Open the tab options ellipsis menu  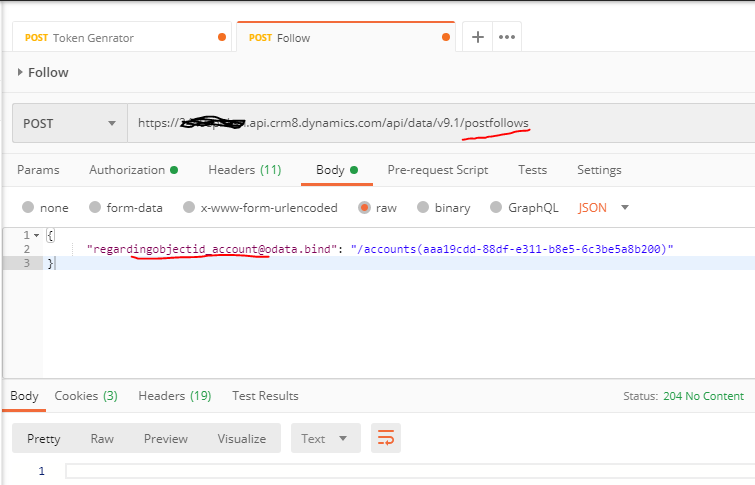pos(507,37)
